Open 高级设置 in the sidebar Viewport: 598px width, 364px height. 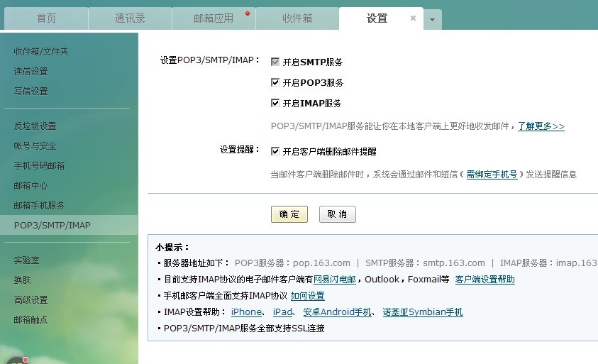[x=31, y=300]
